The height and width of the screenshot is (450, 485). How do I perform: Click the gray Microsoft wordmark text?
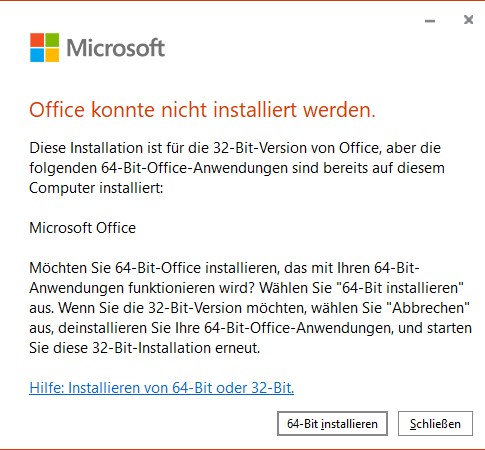click(116, 48)
